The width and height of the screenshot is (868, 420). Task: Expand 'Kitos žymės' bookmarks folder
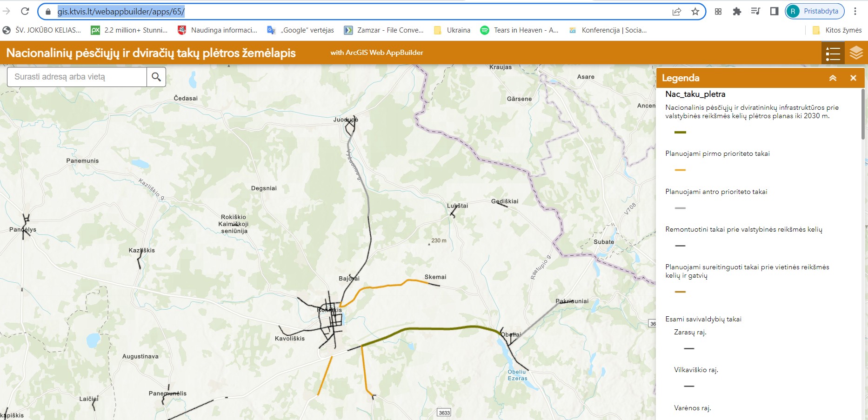(x=837, y=30)
